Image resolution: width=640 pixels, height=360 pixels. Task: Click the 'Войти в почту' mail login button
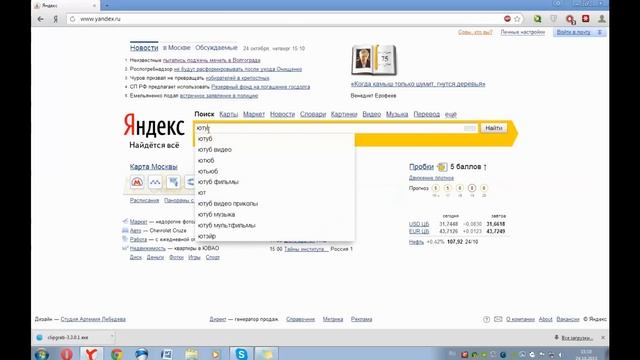(573, 32)
